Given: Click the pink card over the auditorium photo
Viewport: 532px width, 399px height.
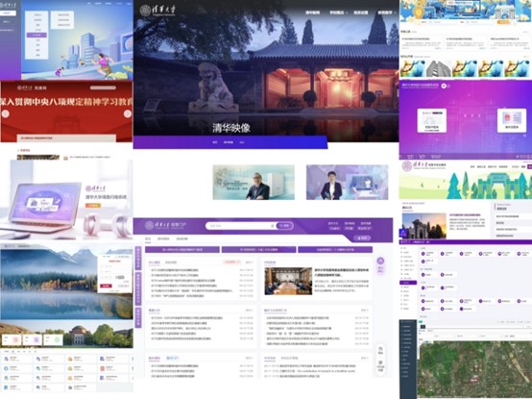Looking at the screenshot, I should (12, 339).
